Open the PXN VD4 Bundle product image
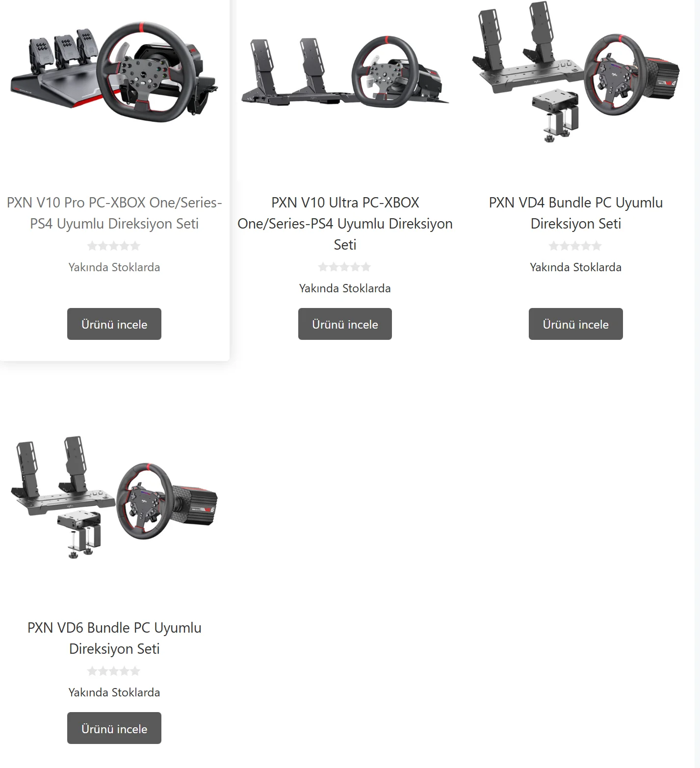 (x=575, y=71)
